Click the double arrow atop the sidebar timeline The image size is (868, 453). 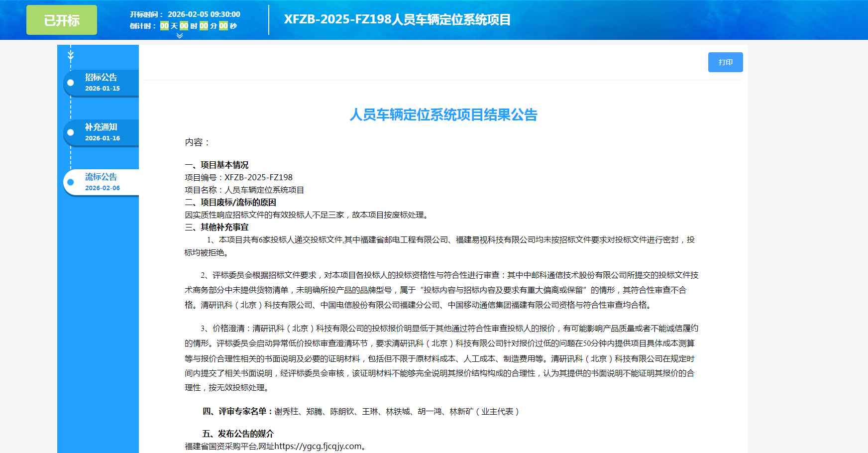[x=71, y=55]
